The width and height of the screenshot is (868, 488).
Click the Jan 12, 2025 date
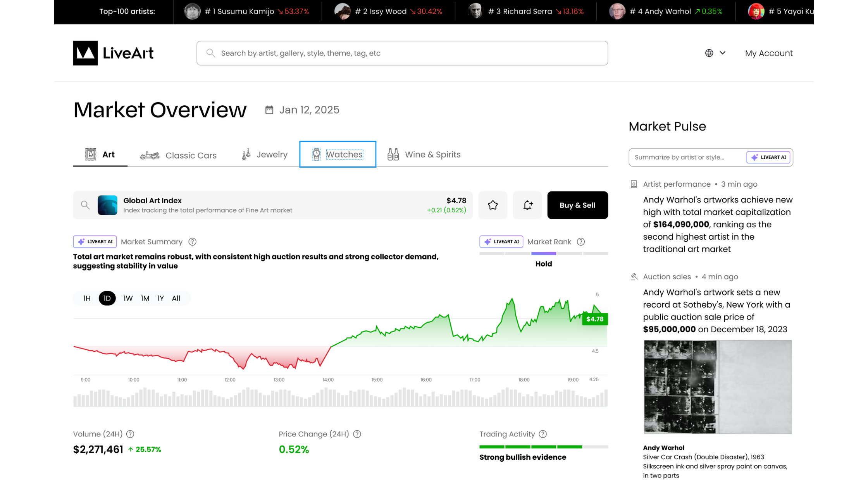click(x=309, y=110)
